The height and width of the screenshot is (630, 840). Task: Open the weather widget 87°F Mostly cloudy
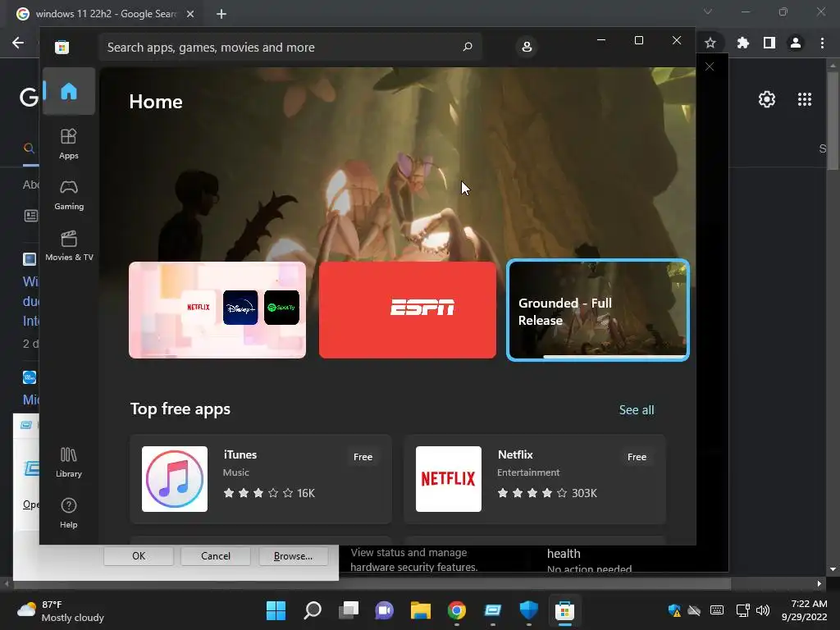61,610
